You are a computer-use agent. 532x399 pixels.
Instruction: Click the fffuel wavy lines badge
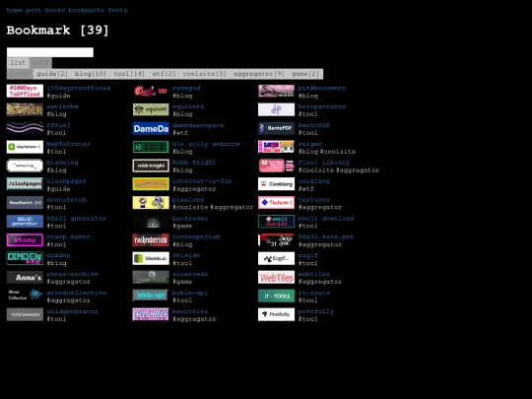[25, 128]
